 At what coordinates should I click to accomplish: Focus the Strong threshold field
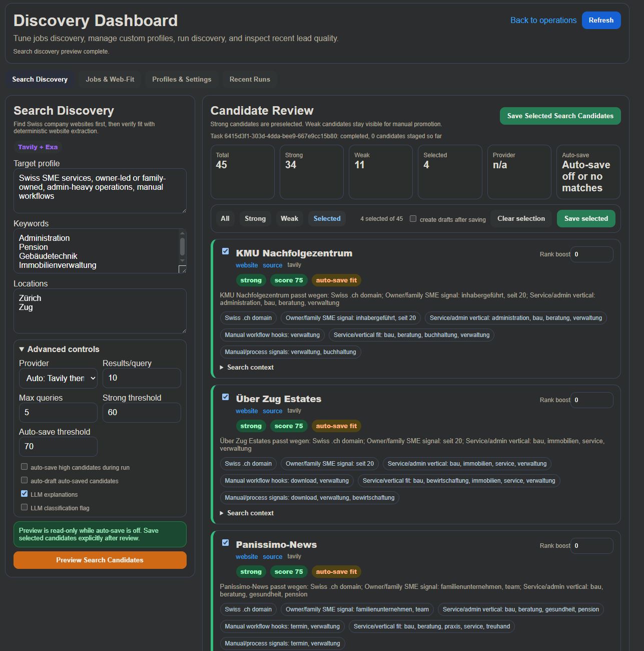(142, 413)
